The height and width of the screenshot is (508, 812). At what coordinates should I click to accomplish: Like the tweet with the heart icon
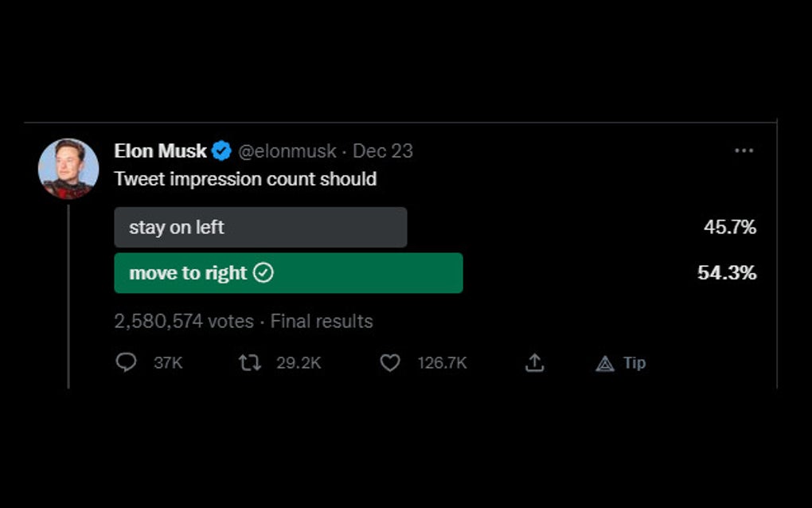389,363
